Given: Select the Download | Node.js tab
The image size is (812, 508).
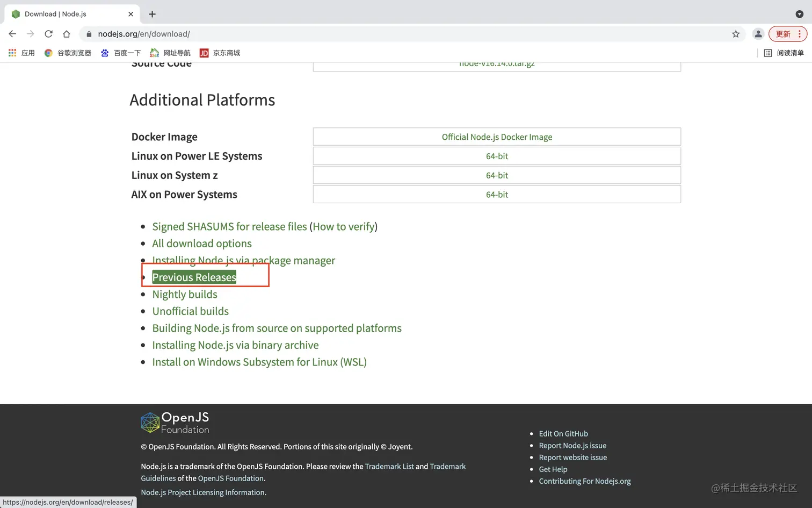Looking at the screenshot, I should 64,14.
